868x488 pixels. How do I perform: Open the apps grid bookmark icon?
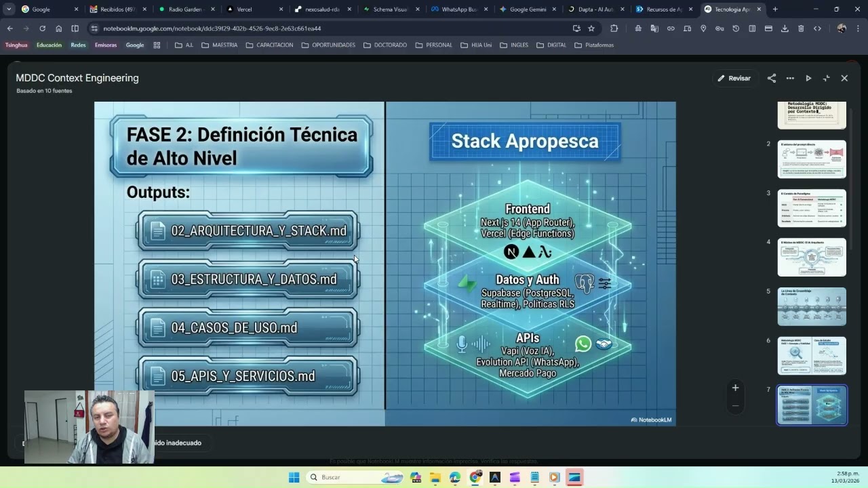pyautogui.click(x=157, y=45)
